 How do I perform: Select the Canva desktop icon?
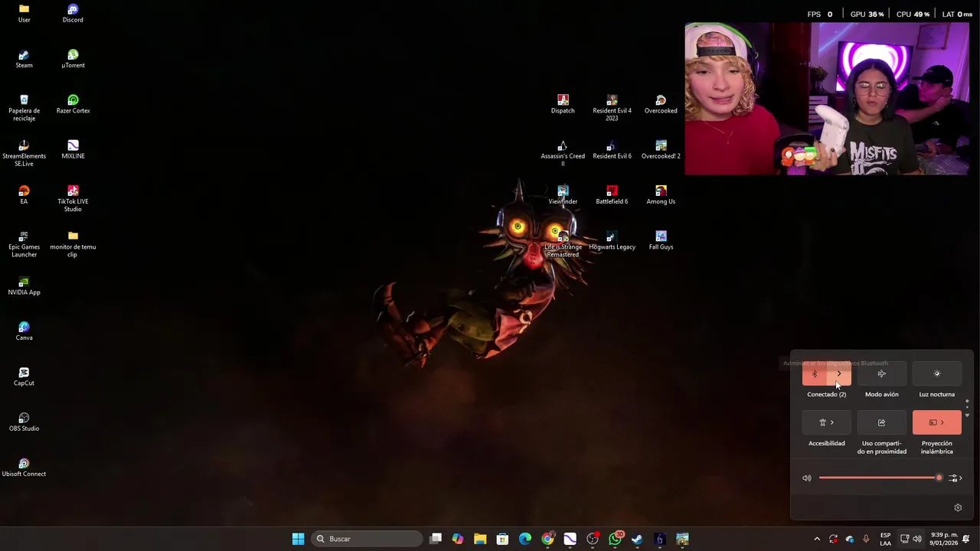24,331
